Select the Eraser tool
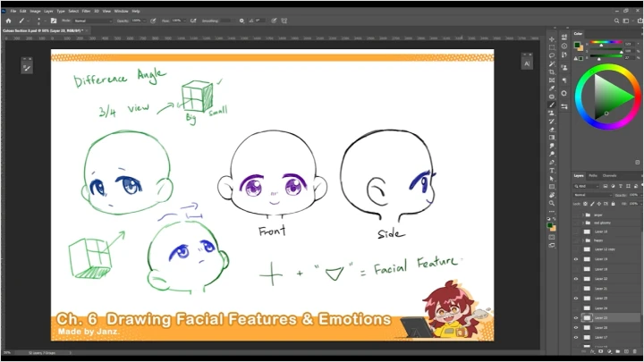Viewport: 644px width, 362px height. (x=552, y=129)
